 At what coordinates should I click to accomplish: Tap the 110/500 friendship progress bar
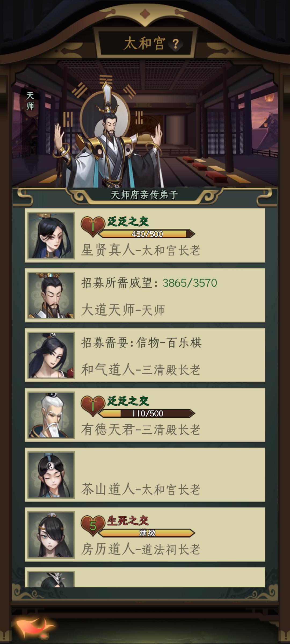[x=147, y=414]
